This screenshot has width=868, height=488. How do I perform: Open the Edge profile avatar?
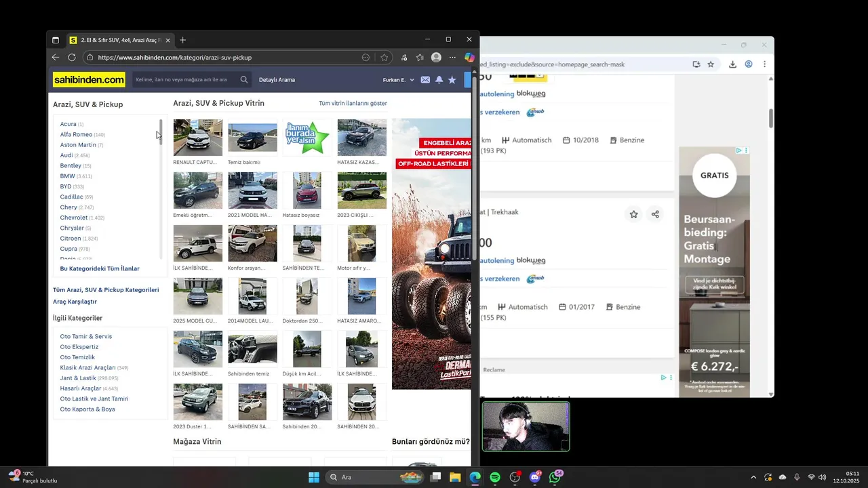click(x=436, y=58)
